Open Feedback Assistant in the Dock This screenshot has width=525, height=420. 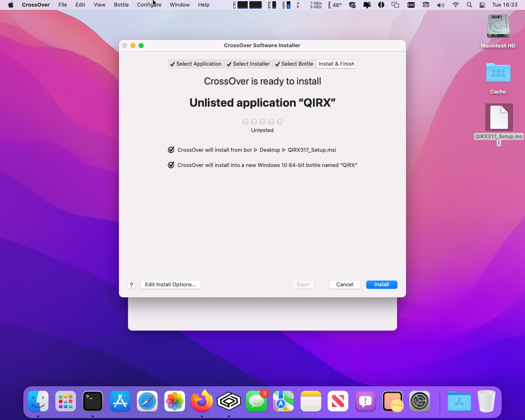click(365, 401)
